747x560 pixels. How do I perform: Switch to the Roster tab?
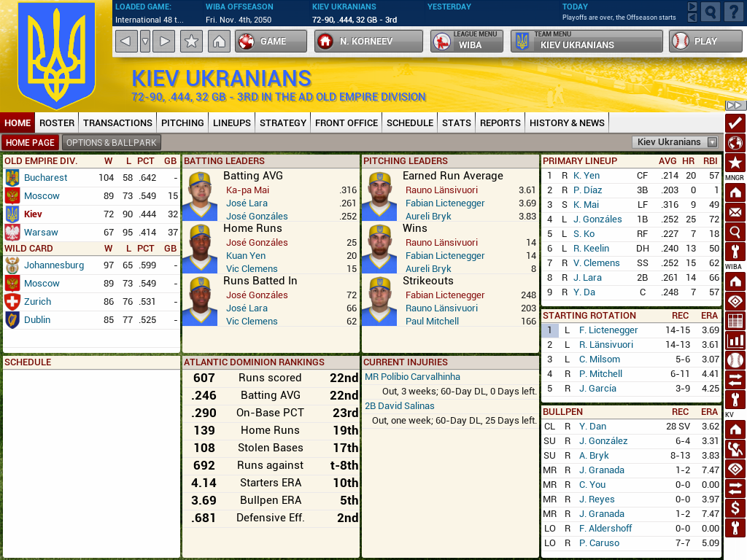(x=57, y=122)
